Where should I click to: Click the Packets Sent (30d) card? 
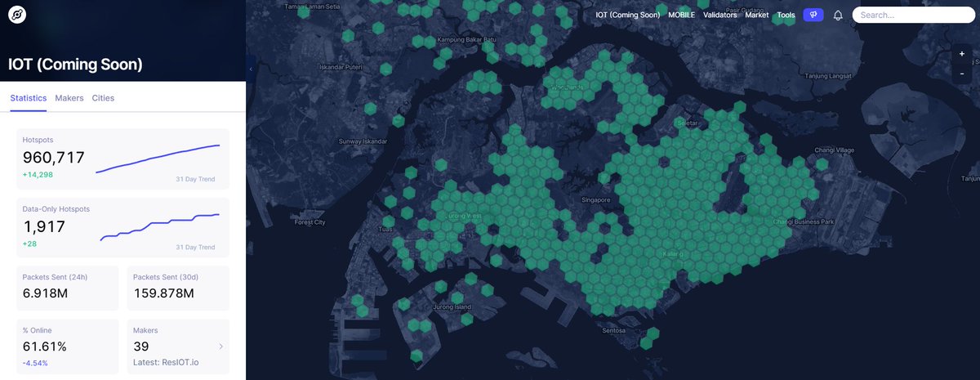coord(178,288)
